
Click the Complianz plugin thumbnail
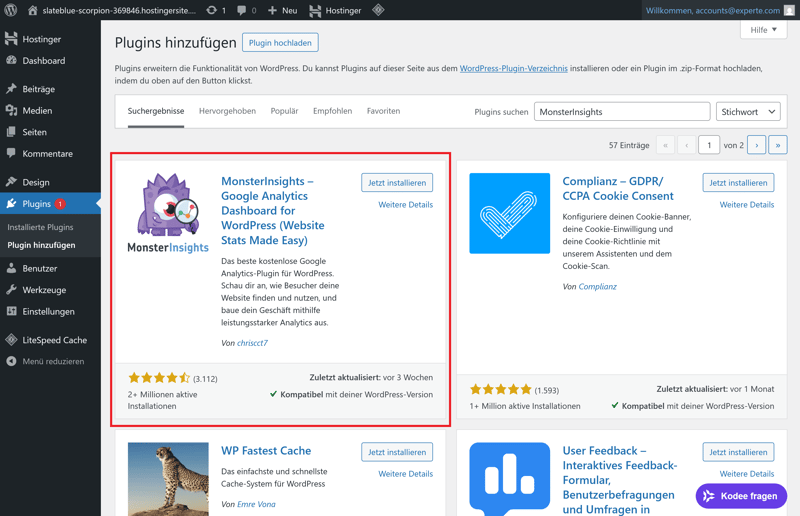(509, 213)
